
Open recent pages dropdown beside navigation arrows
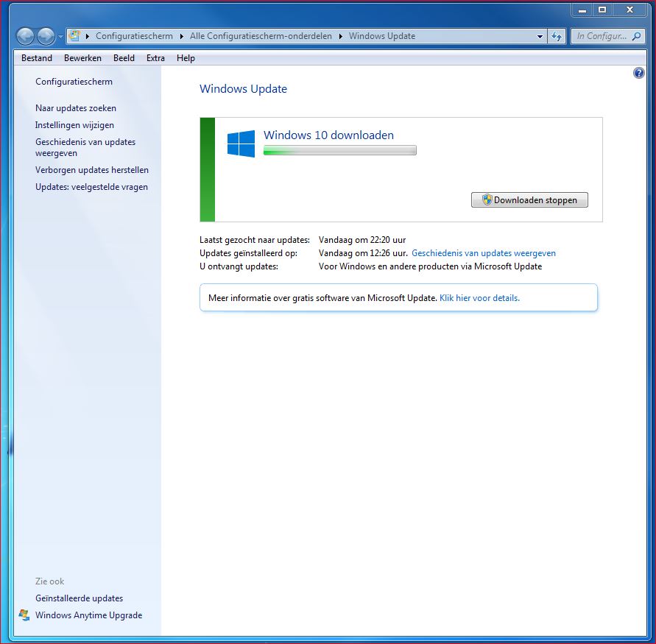coord(60,36)
